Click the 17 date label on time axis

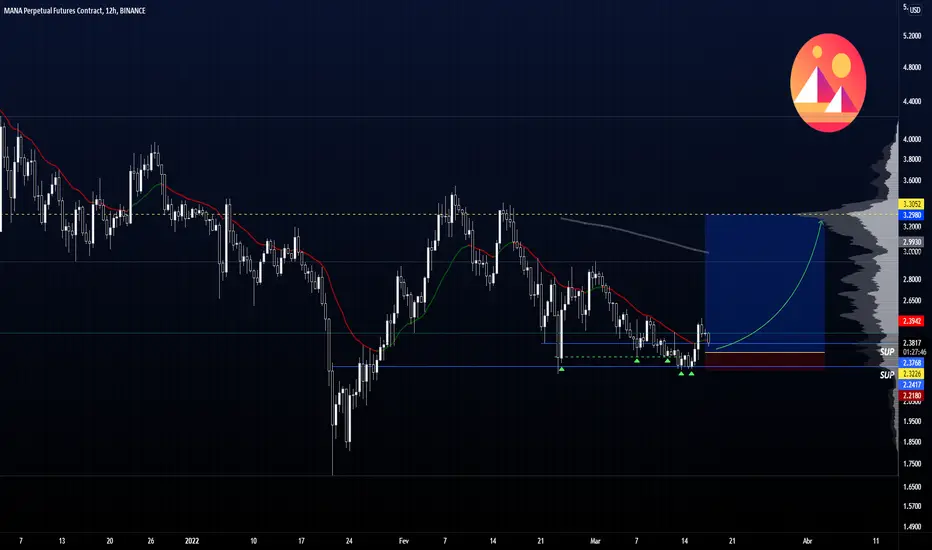[x=301, y=541]
